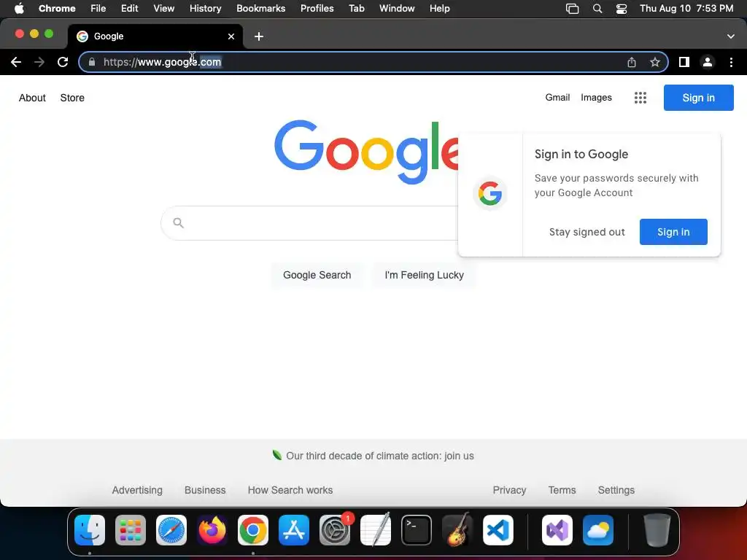
Task: Open the Gmail link
Action: pyautogui.click(x=557, y=97)
